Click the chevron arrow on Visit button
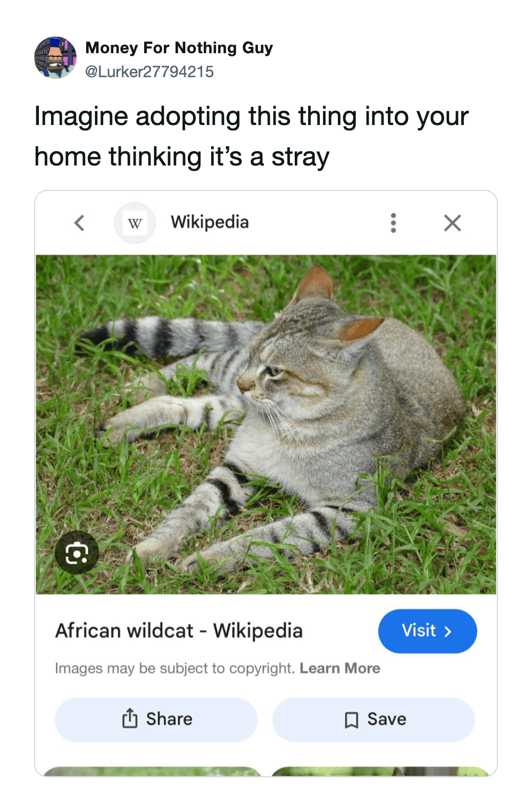532x812 pixels. coord(448,632)
